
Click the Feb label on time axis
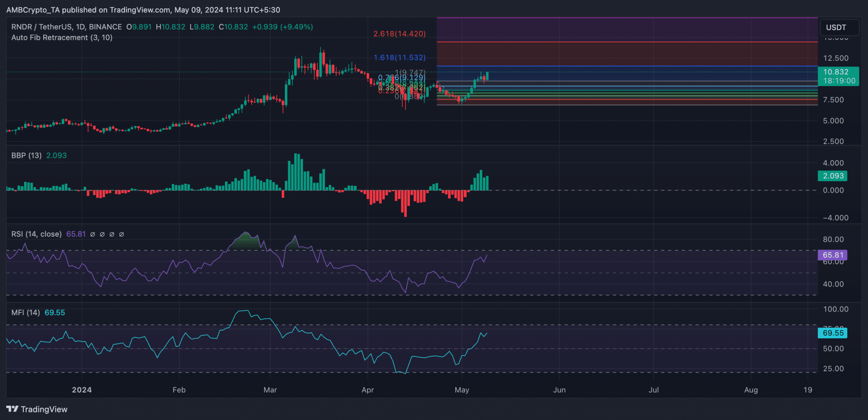click(179, 390)
